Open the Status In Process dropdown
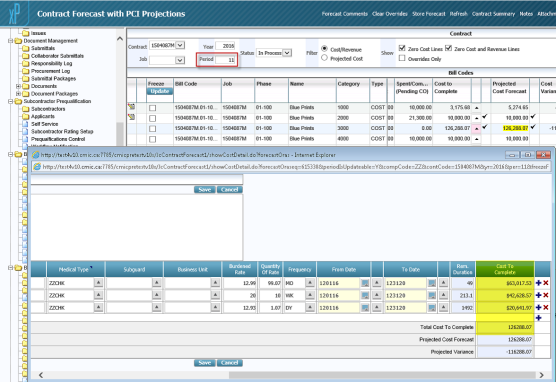 [x=287, y=52]
